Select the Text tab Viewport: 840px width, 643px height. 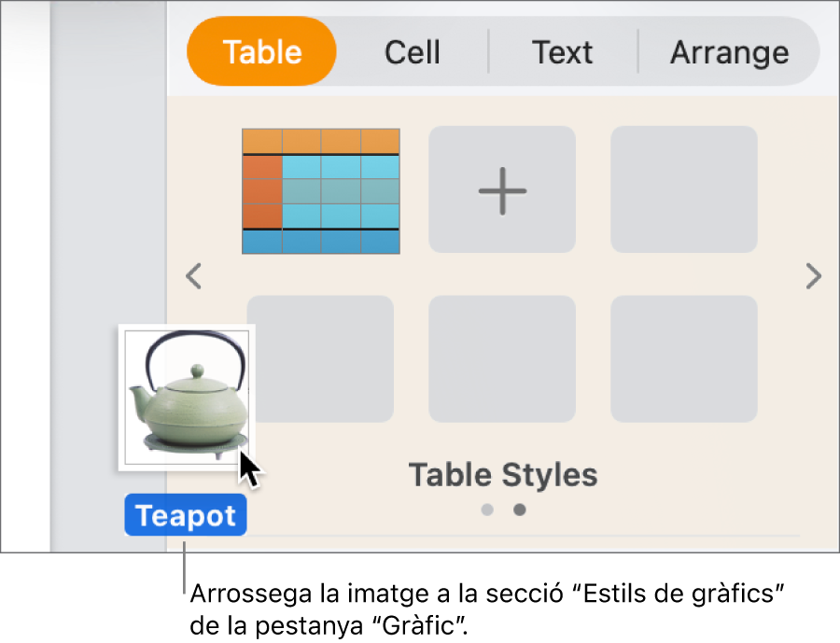[562, 51]
